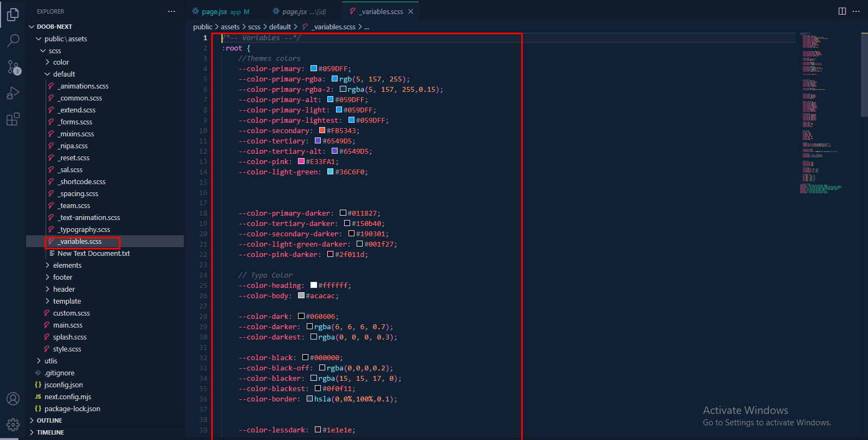Open Source Control view icon

click(14, 67)
